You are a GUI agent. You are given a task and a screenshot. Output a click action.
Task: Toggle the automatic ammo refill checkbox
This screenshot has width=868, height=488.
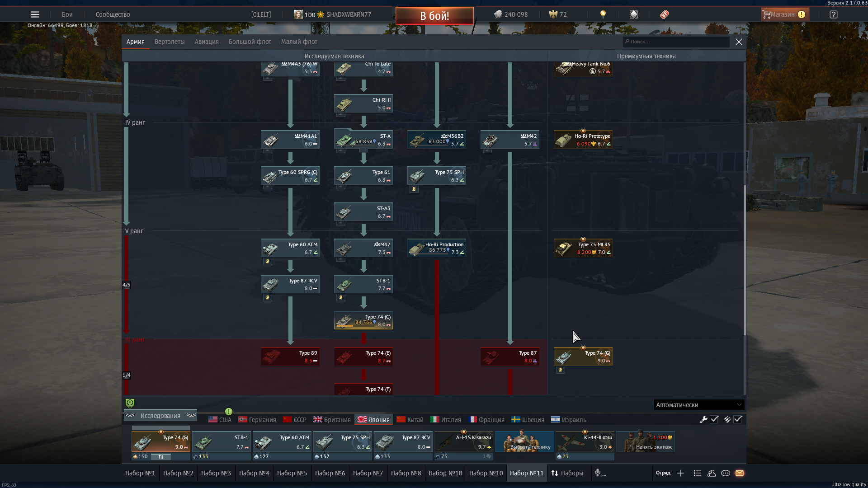[x=738, y=419]
